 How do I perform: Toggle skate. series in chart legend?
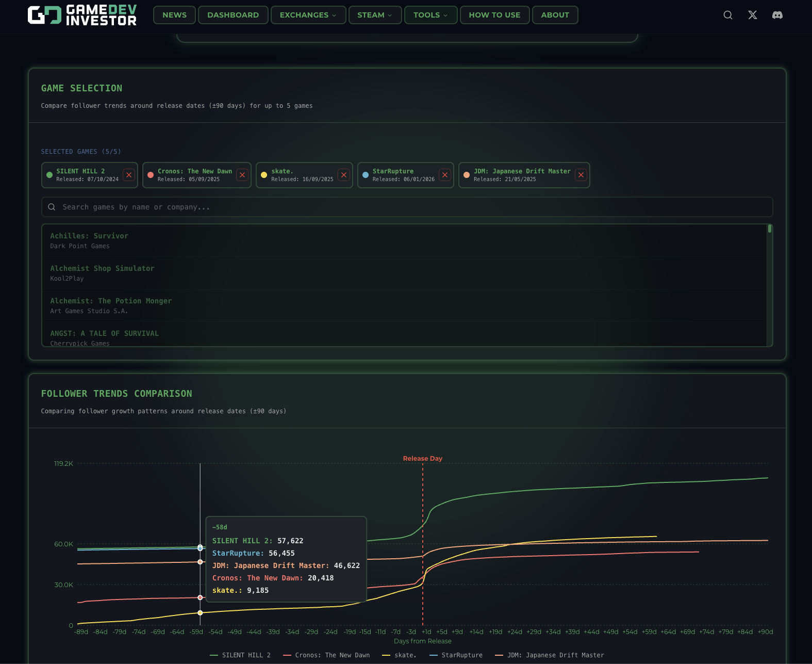point(399,655)
